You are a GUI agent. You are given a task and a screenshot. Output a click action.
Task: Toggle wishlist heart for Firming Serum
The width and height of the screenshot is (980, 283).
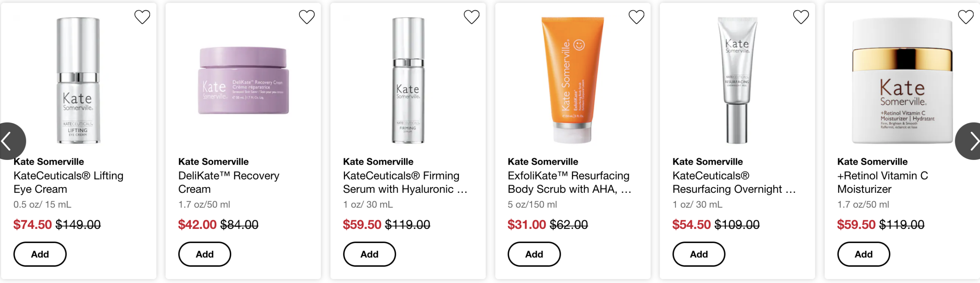pos(471,17)
